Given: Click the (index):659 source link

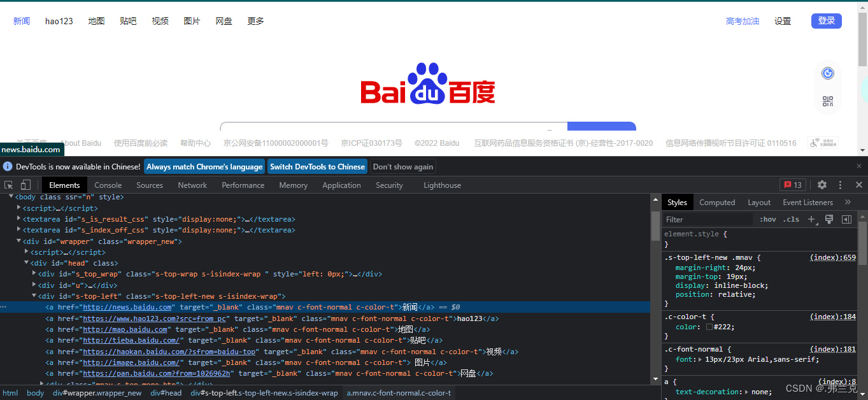Looking at the screenshot, I should pos(833,257).
